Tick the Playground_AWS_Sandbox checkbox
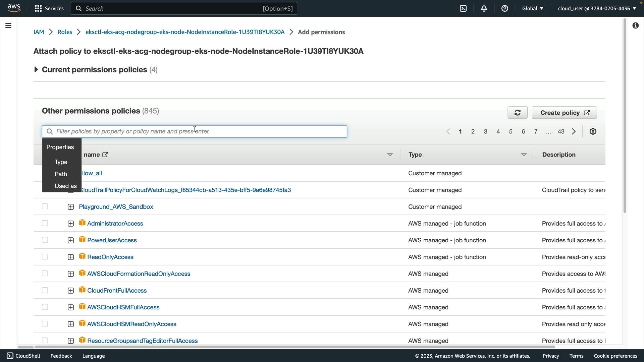 pos(45,206)
